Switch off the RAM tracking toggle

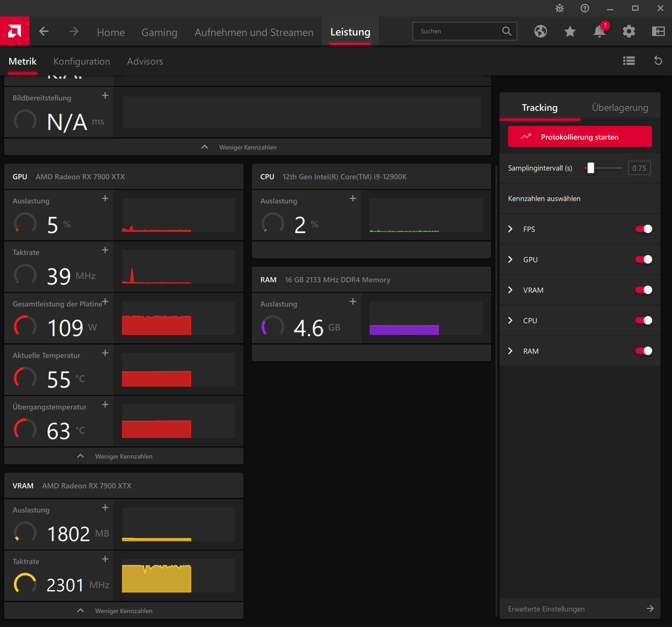coord(643,351)
